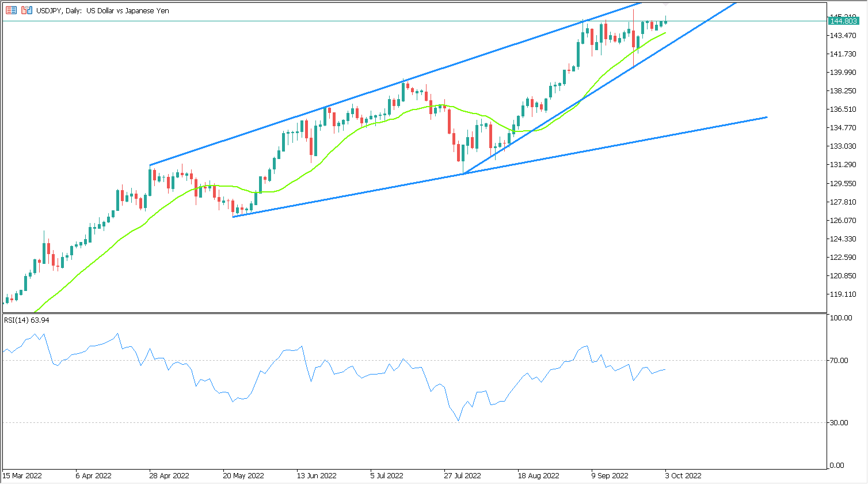
Task: Click the 5 Jul 2022 date label
Action: point(387,476)
